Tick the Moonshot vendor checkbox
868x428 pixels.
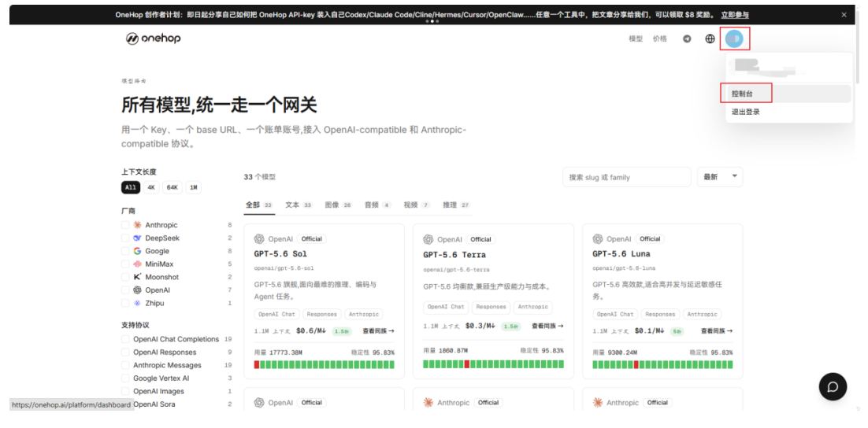pyautogui.click(x=125, y=277)
